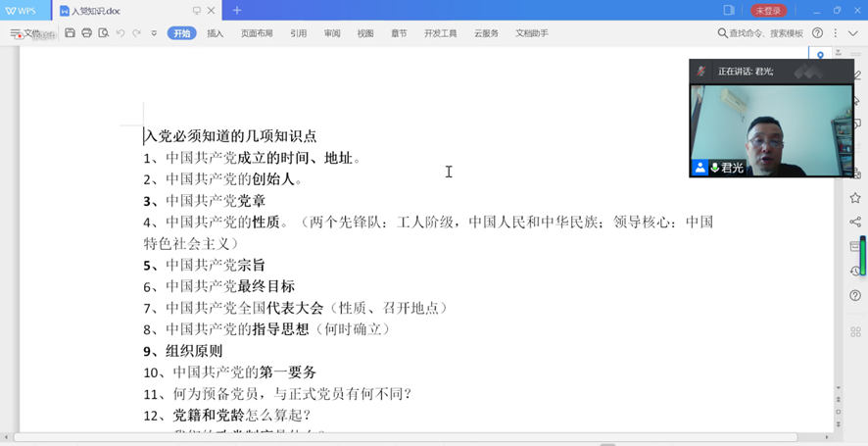Image resolution: width=868 pixels, height=446 pixels.
Task: Click the Print icon
Action: point(87,33)
